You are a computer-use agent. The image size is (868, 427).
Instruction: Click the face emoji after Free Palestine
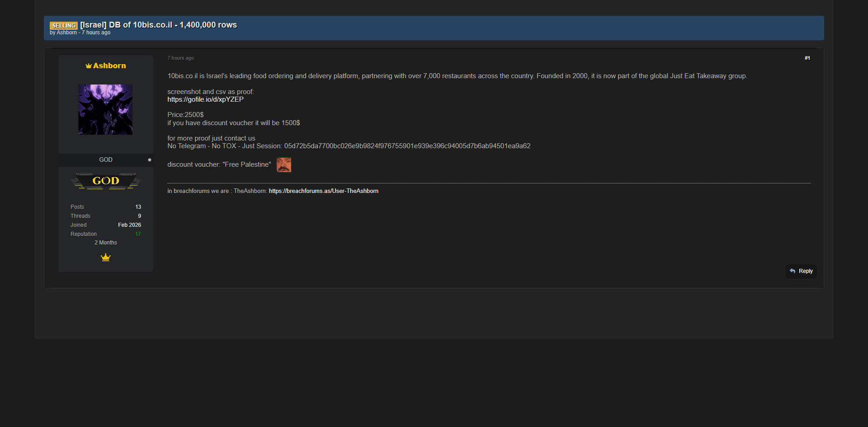(x=284, y=165)
